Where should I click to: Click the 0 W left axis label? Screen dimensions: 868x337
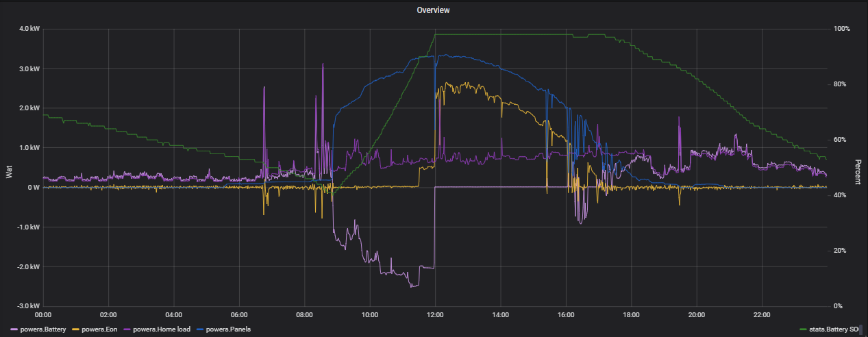point(34,187)
